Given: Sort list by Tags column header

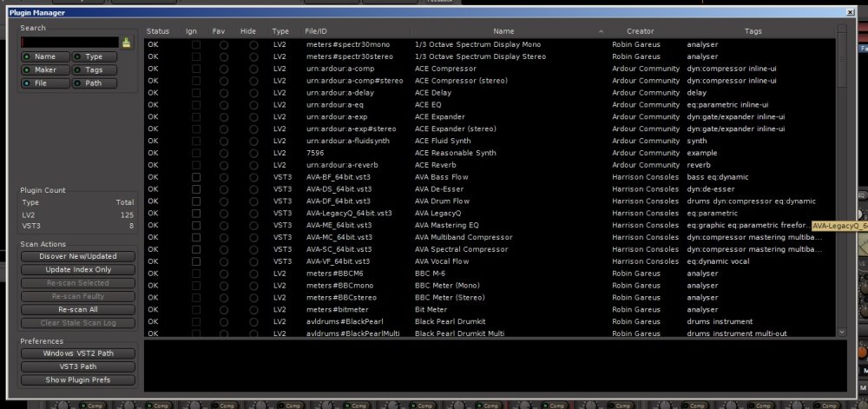Looking at the screenshot, I should [753, 31].
